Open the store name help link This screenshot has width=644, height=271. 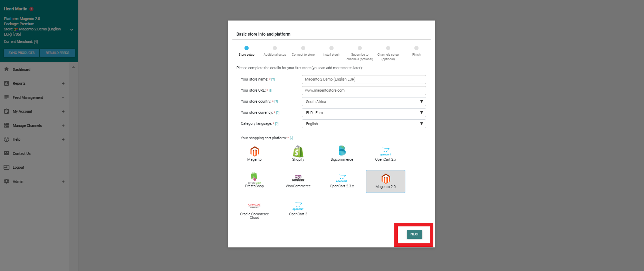[x=273, y=80]
